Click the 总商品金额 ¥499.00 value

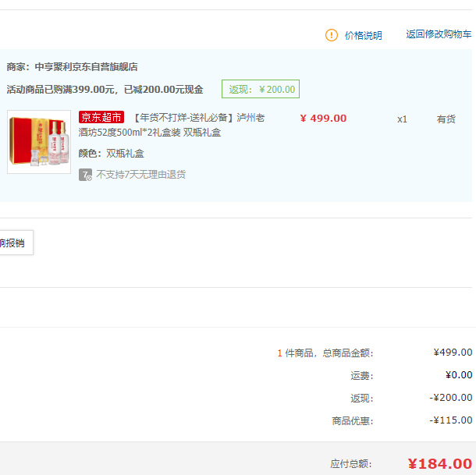click(453, 353)
